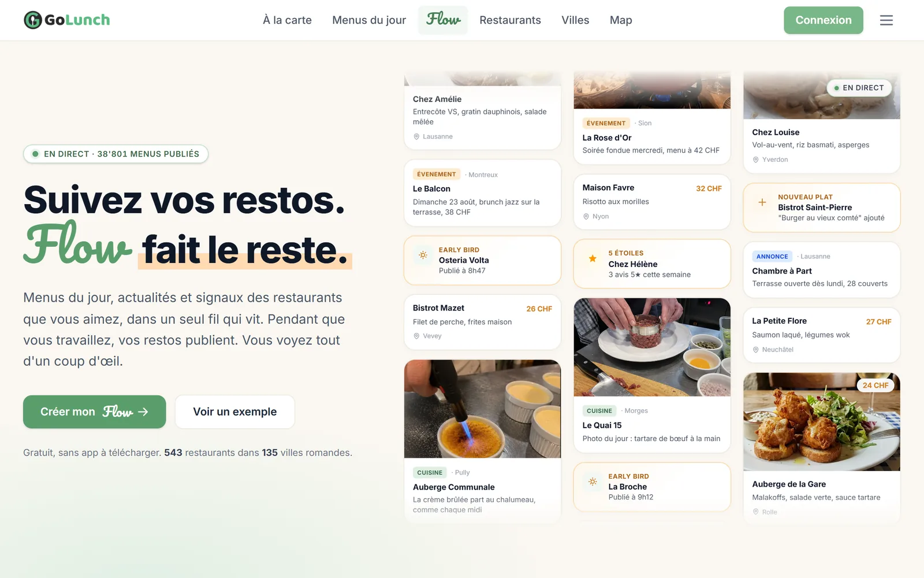Click Bistrot Saint-Pierre title
924x578 pixels.
click(815, 208)
